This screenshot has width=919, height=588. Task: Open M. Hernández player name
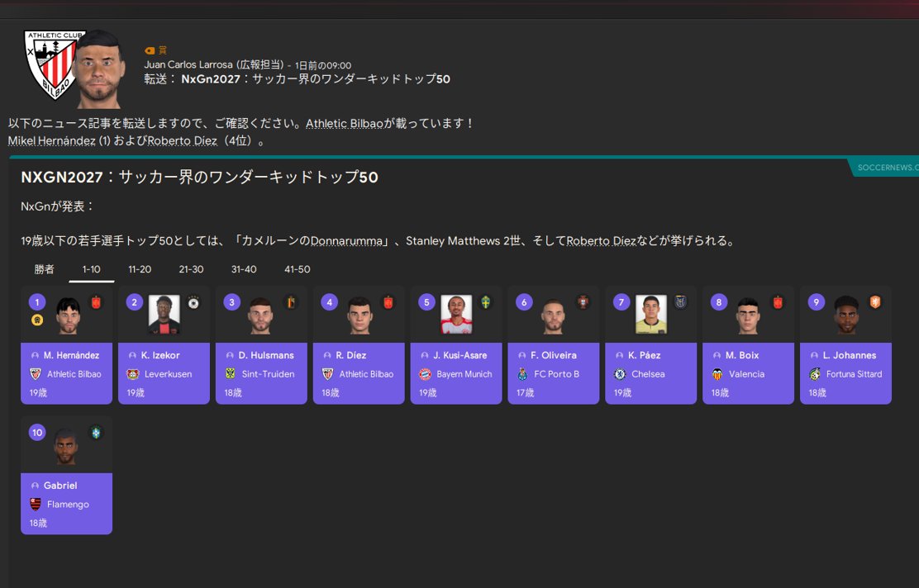click(72, 355)
